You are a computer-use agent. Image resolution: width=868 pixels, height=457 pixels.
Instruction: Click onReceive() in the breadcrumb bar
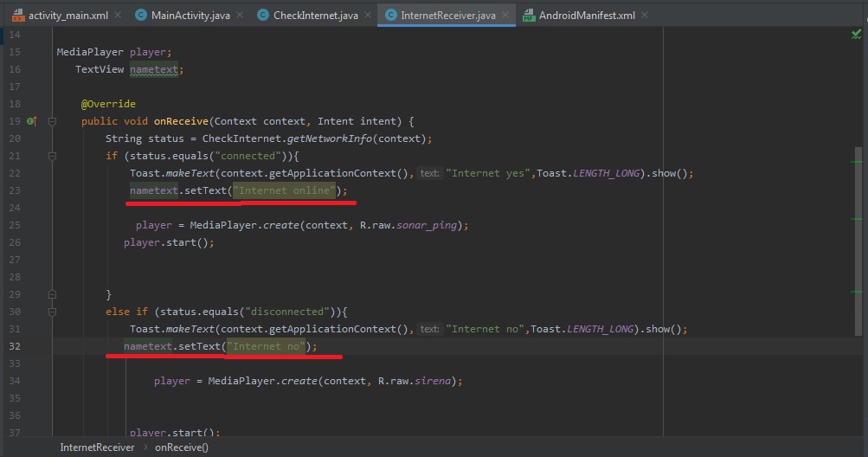(182, 447)
